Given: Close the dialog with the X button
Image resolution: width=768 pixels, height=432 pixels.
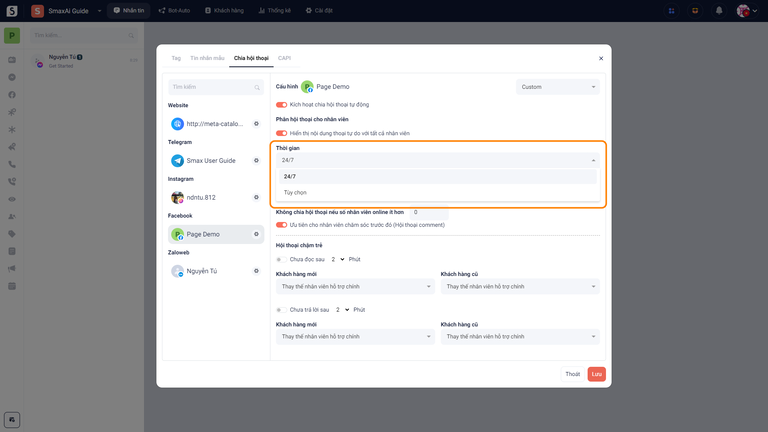Looking at the screenshot, I should click(601, 59).
